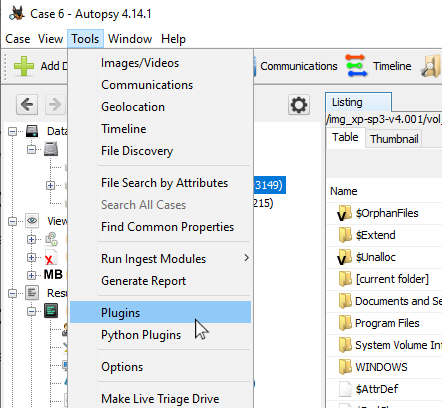Click the Views eye icon in tree
442x408 pixels.
tap(32, 221)
